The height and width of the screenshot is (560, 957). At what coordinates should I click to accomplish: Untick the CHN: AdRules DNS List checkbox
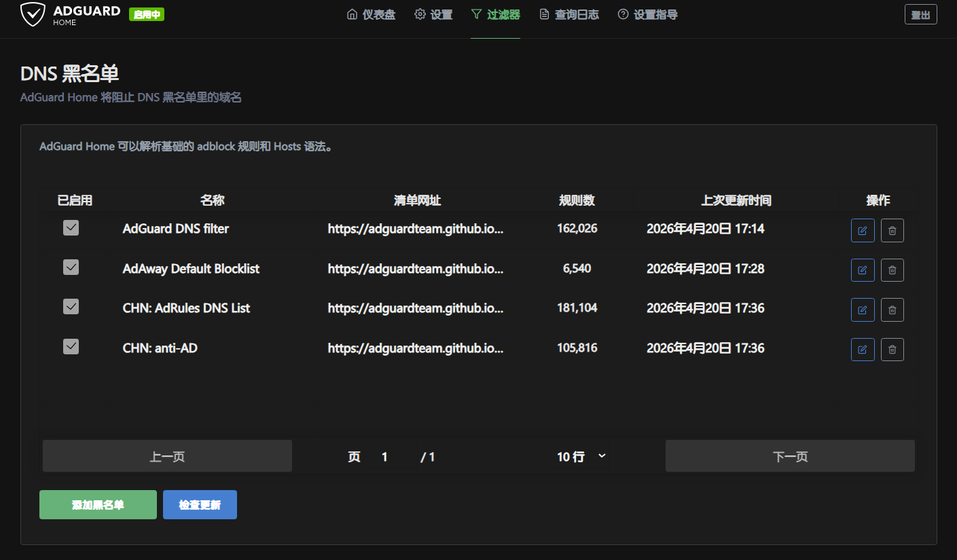pyautogui.click(x=71, y=307)
